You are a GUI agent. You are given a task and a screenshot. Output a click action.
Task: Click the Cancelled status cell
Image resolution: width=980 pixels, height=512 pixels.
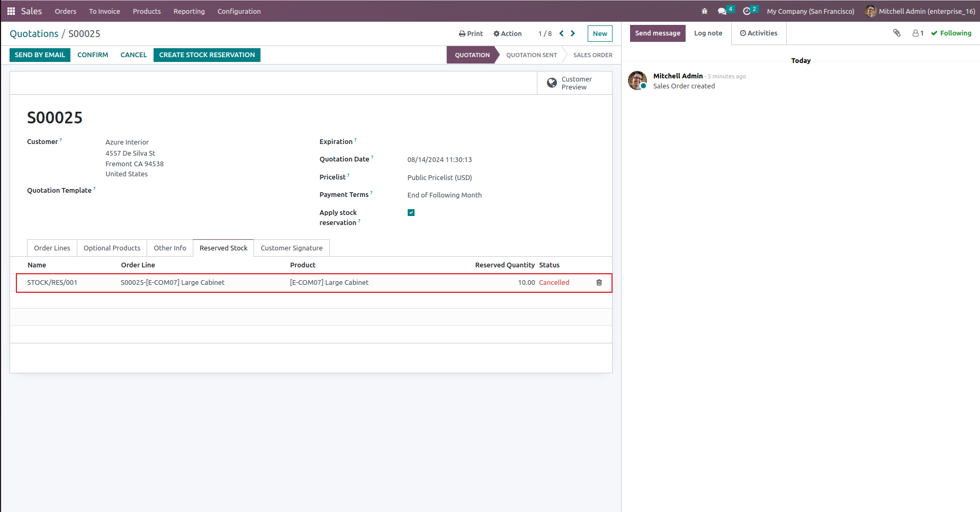554,282
